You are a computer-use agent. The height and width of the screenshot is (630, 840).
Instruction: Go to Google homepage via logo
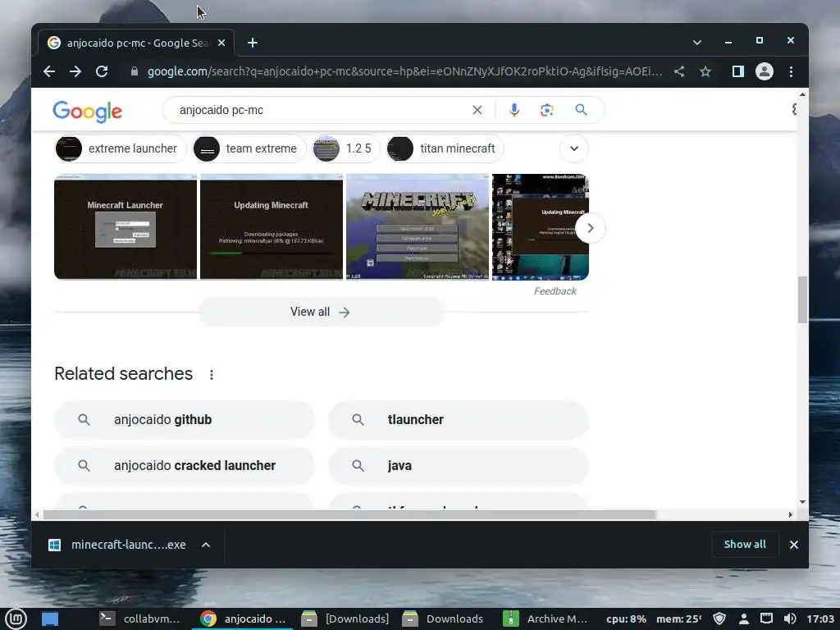point(87,112)
